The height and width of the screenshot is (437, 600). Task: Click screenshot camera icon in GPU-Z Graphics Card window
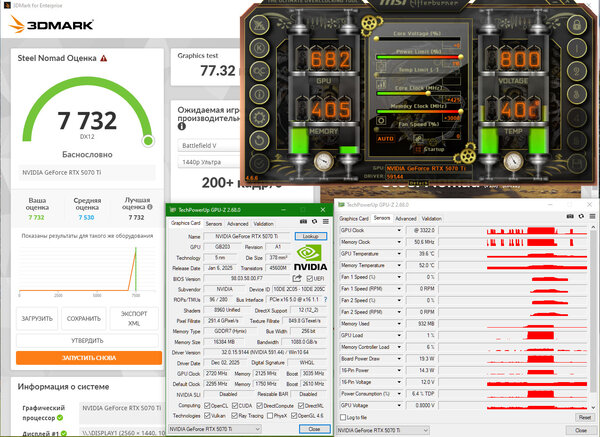click(x=303, y=221)
